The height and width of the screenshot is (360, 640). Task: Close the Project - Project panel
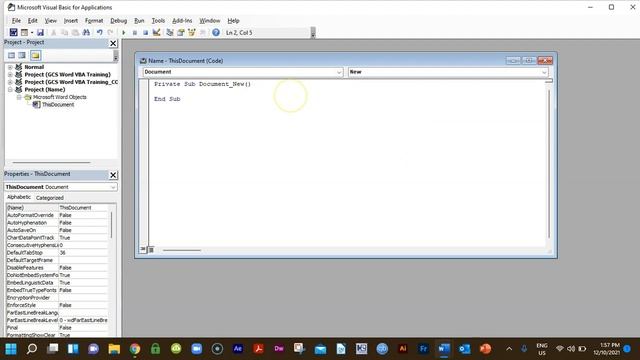pos(113,43)
